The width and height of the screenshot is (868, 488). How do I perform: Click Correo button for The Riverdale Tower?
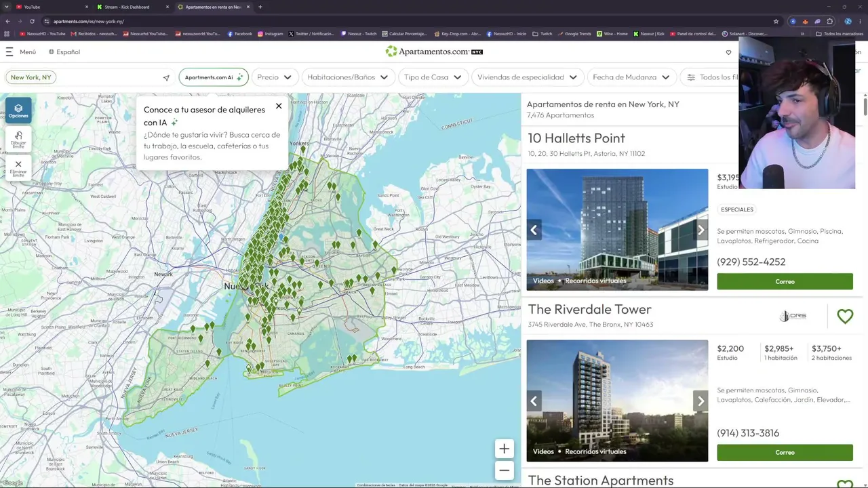point(785,452)
